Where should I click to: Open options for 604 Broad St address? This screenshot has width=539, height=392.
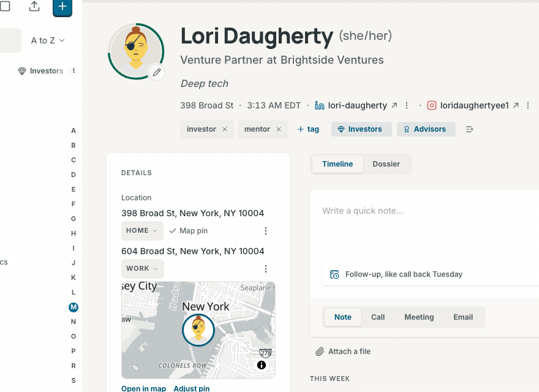click(x=266, y=268)
